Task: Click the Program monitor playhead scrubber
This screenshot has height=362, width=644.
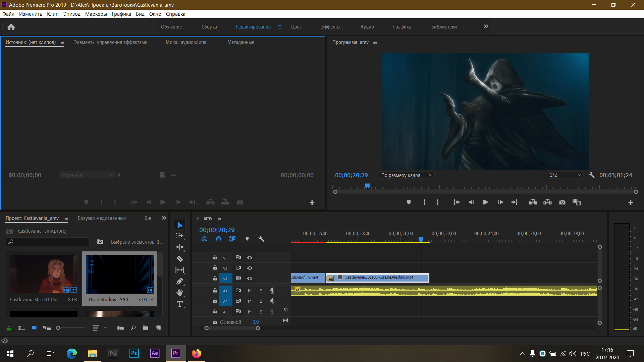Action: coord(367,186)
